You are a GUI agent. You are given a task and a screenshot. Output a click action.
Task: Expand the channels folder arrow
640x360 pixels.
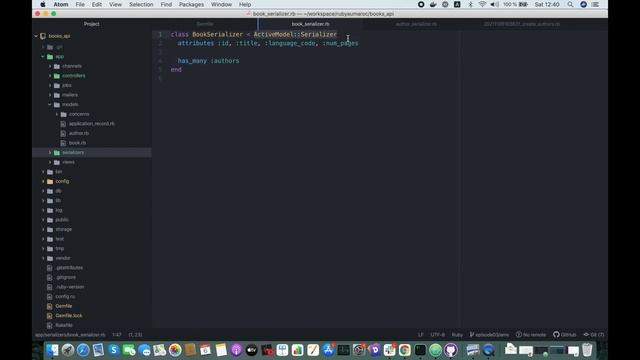point(50,66)
